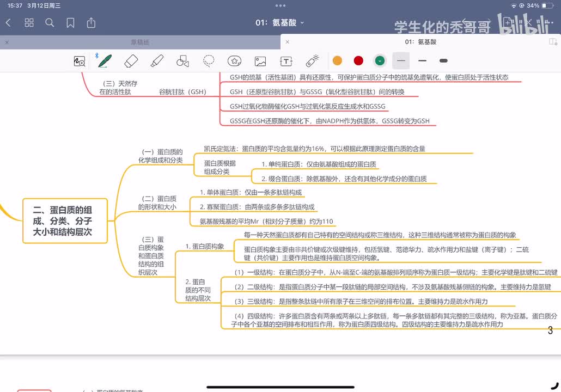Choose the green pen color
Viewport: 561px width, 392px height.
pyautogui.click(x=380, y=61)
